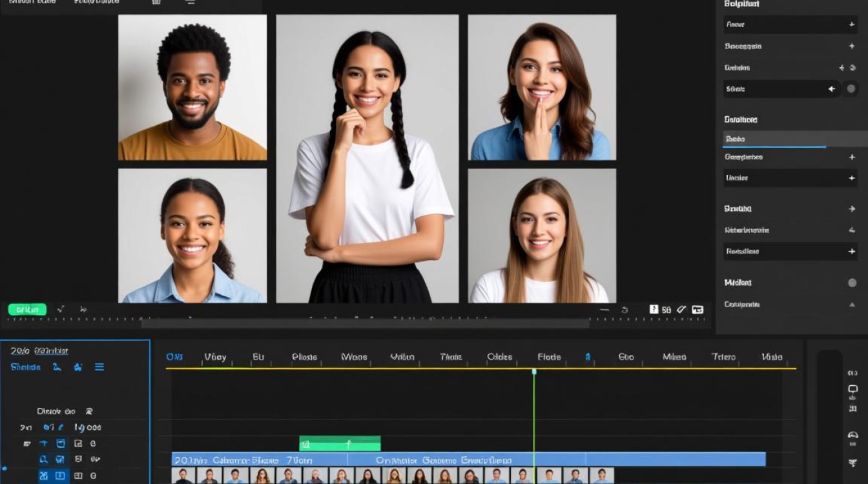Select the picture-in-picture icon below the preview
Screen dimensions: 868x484
click(697, 310)
